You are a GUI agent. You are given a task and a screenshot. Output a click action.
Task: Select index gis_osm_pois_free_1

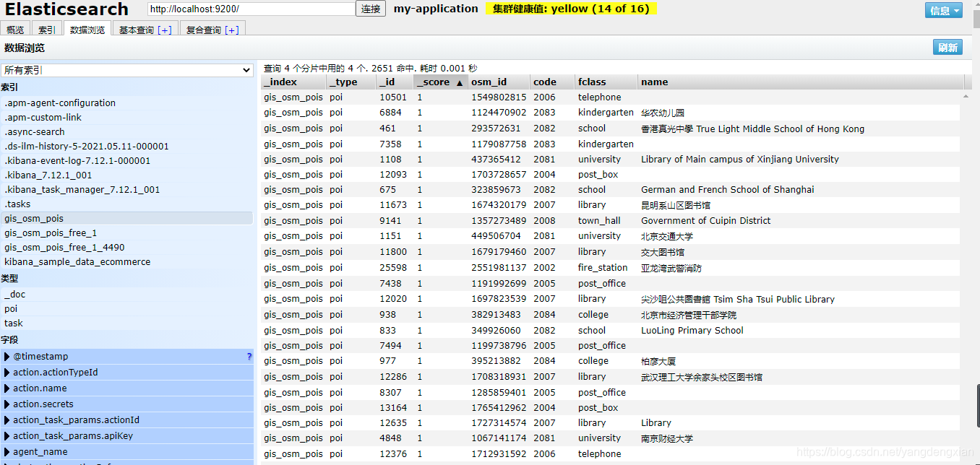click(126, 233)
